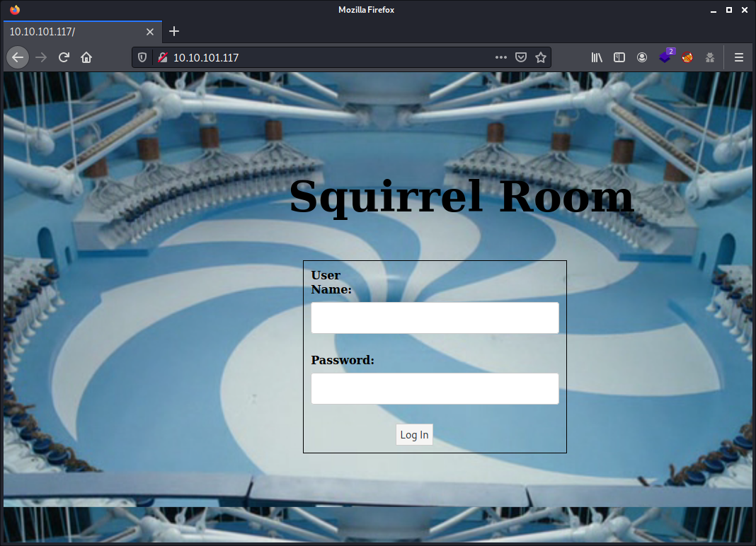The width and height of the screenshot is (756, 546).
Task: Click the Password label
Action: (x=343, y=360)
